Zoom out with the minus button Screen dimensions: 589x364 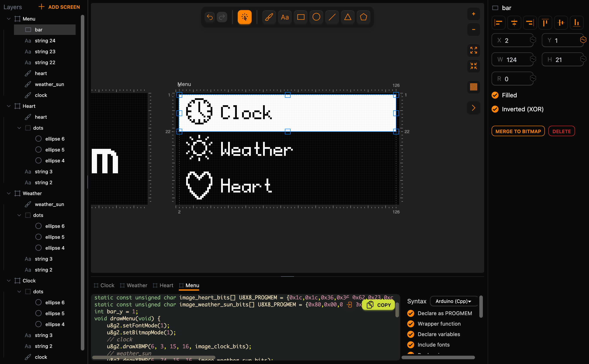[x=474, y=30]
